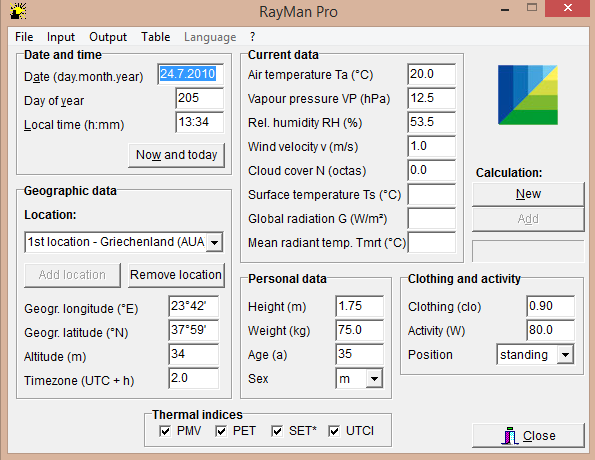Click the Local time field

(200, 122)
